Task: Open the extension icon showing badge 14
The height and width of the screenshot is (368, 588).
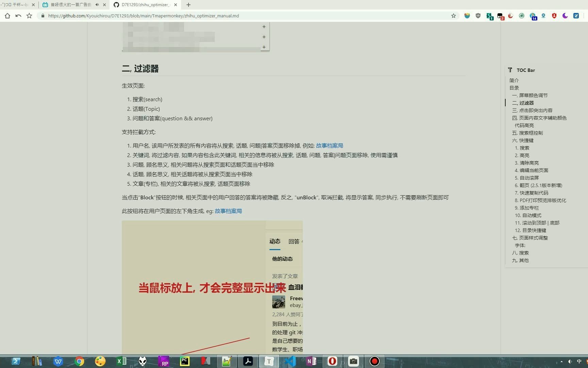Action: [533, 16]
